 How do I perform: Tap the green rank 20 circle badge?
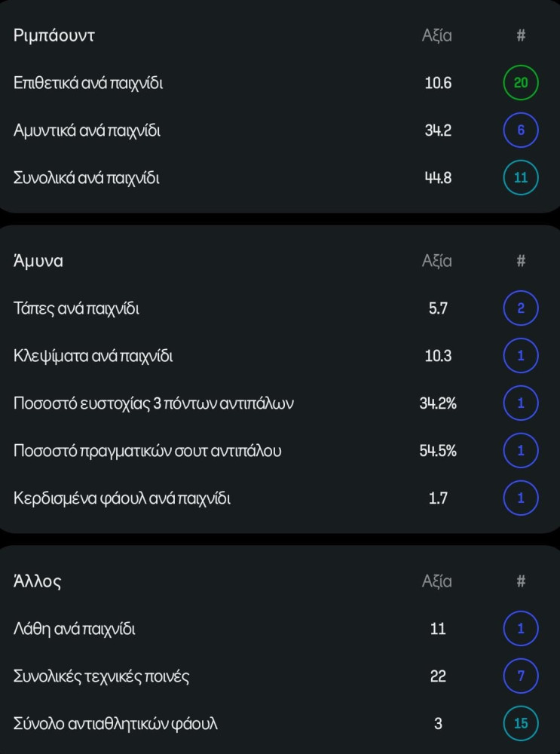pyautogui.click(x=521, y=83)
